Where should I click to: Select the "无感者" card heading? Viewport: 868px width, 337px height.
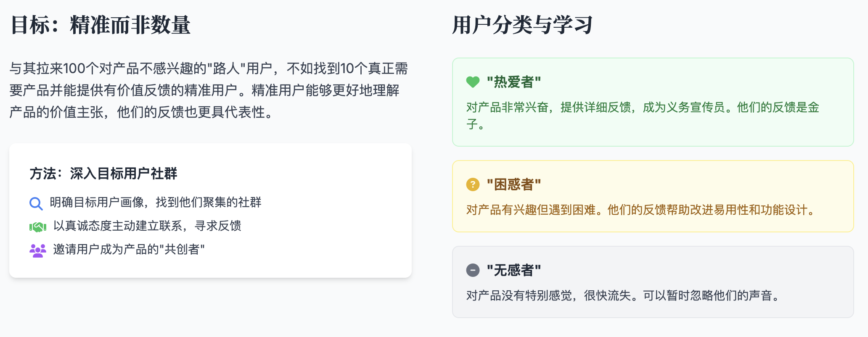[513, 270]
